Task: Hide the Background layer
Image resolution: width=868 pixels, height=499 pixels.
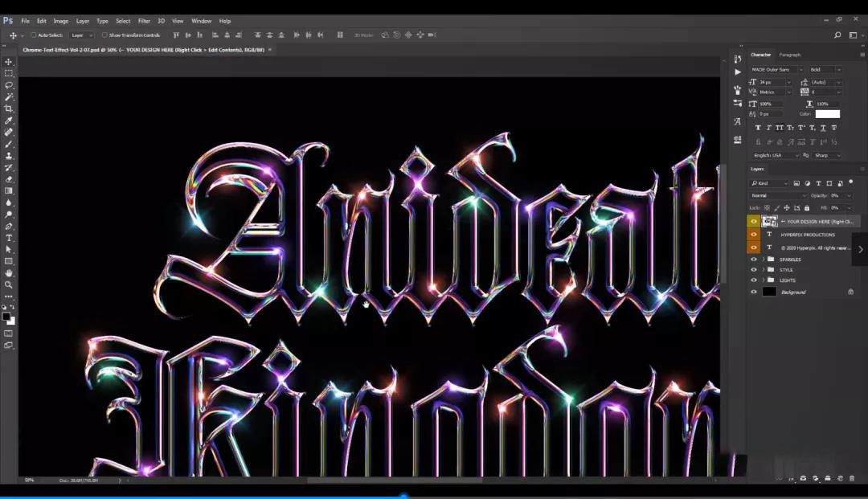Action: click(x=753, y=292)
